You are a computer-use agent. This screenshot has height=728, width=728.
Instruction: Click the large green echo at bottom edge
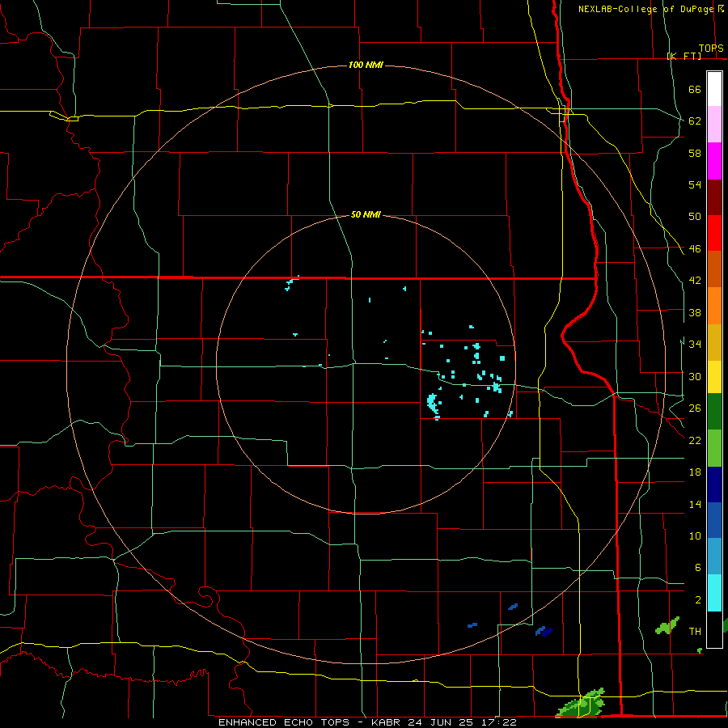(582, 704)
